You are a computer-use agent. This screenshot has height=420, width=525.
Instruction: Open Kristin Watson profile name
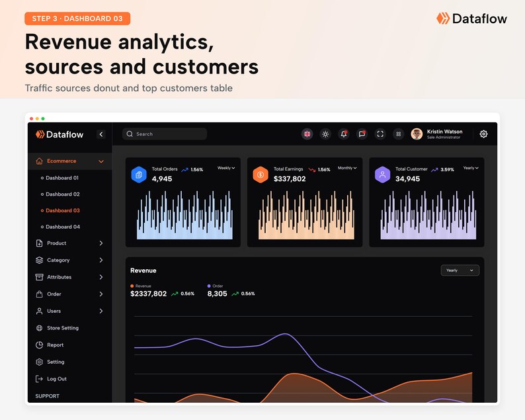click(x=444, y=132)
